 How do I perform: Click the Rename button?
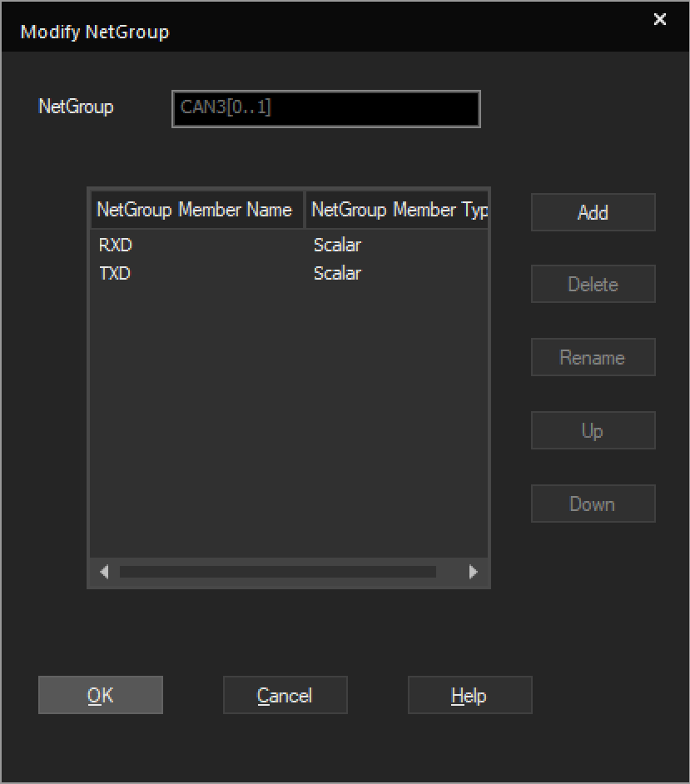point(593,358)
